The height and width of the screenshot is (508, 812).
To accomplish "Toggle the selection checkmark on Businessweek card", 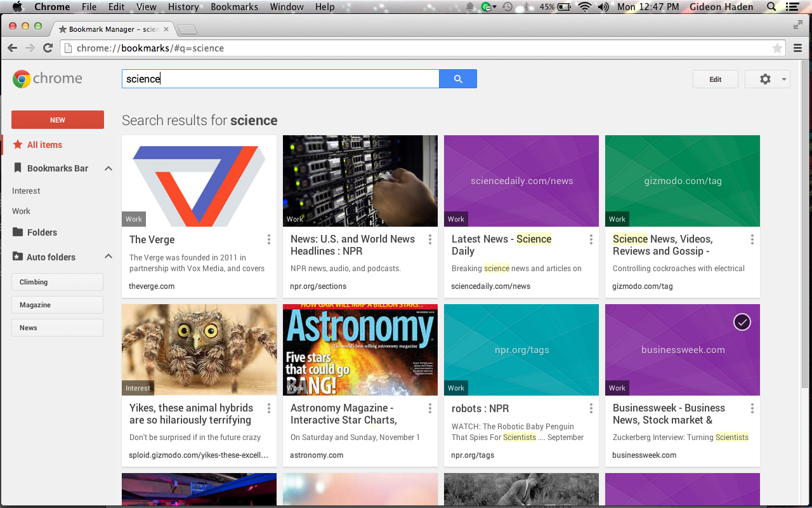I will click(742, 322).
